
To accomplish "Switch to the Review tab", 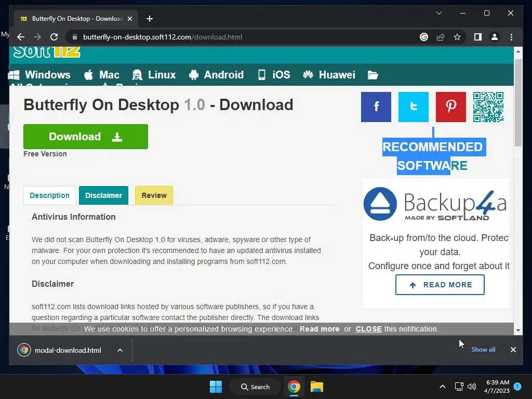I will [154, 195].
